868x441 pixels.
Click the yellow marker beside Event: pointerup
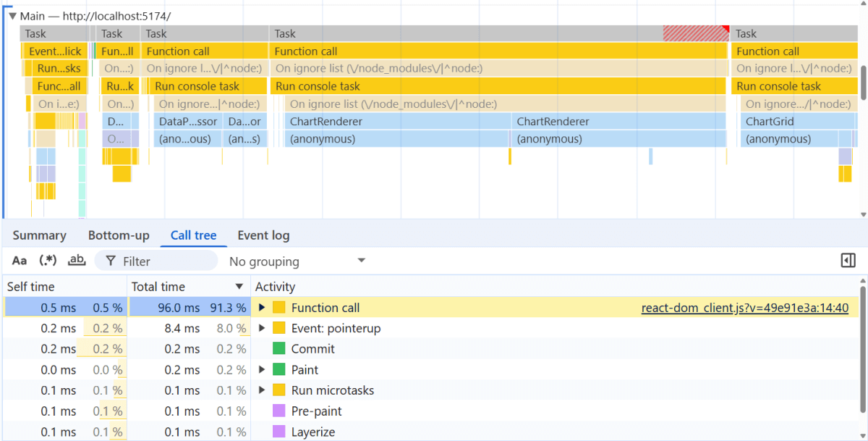pos(279,328)
